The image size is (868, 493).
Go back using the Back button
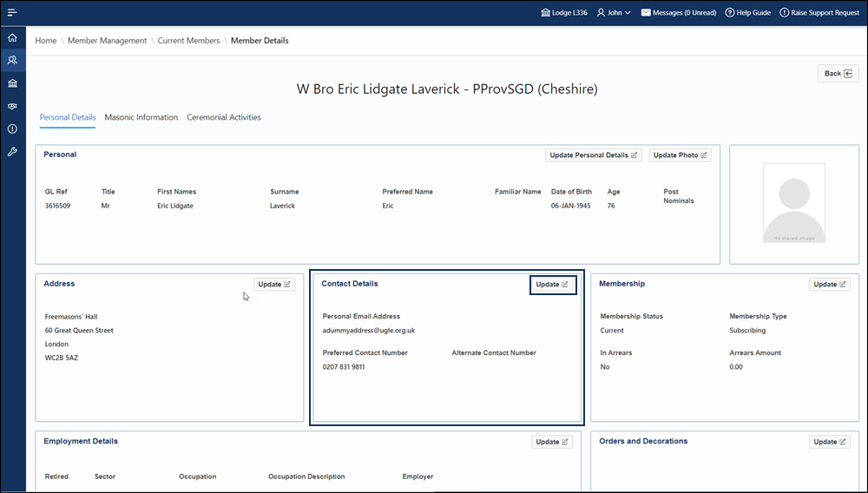(x=838, y=74)
